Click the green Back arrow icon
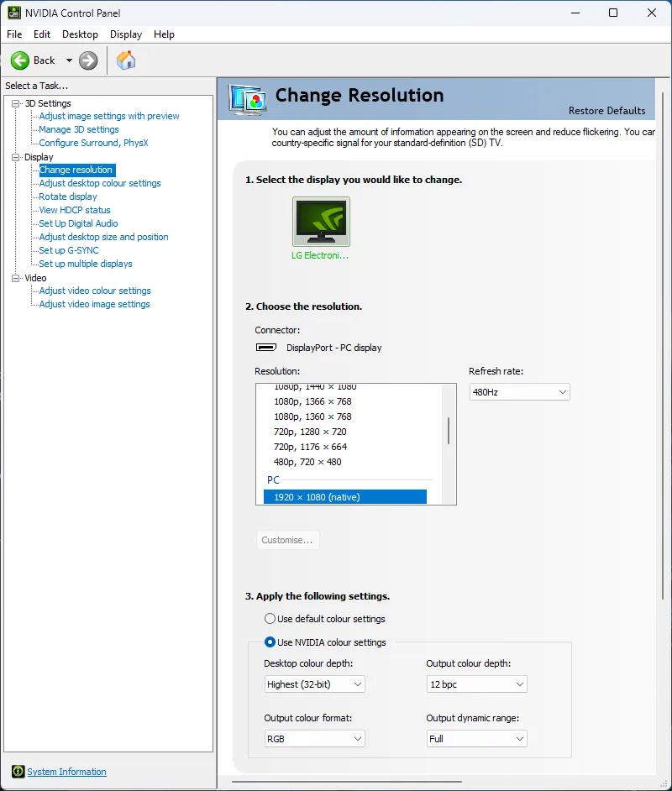Screen dimensions: 672x791 20,60
